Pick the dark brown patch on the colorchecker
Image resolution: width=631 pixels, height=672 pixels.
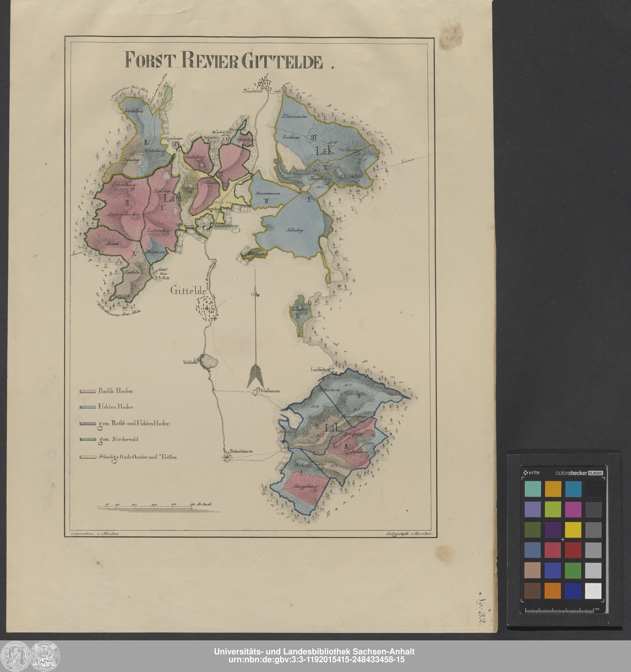pos(533,591)
